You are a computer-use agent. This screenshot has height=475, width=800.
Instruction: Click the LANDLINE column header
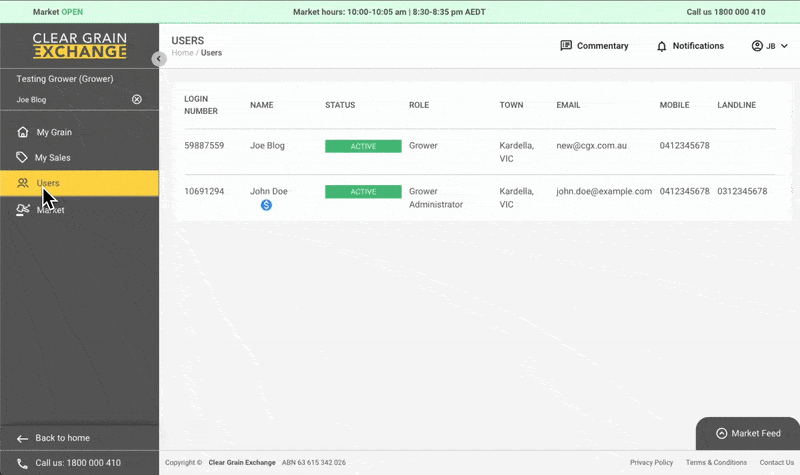(737, 105)
